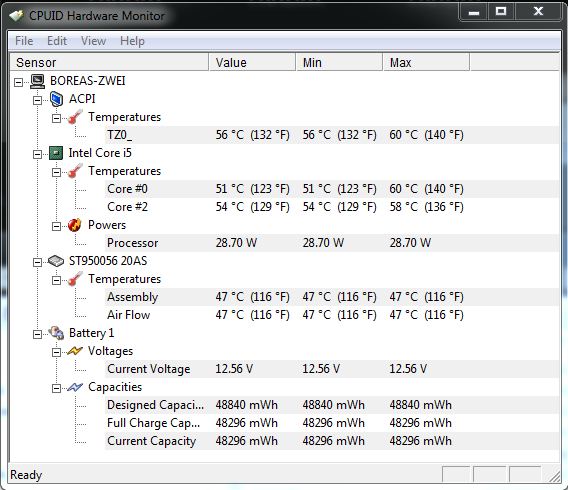568x490 pixels.
Task: Click the Max column header
Action: (426, 62)
